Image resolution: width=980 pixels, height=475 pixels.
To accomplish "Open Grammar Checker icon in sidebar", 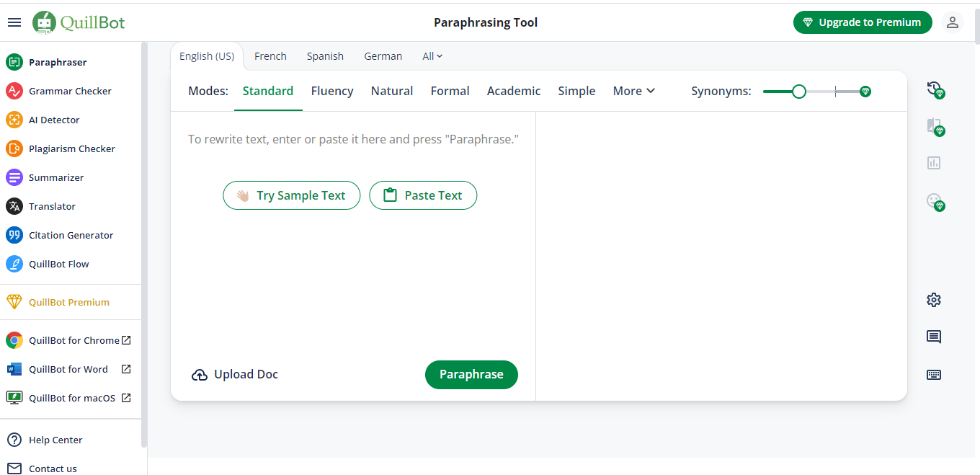I will pos(14,91).
